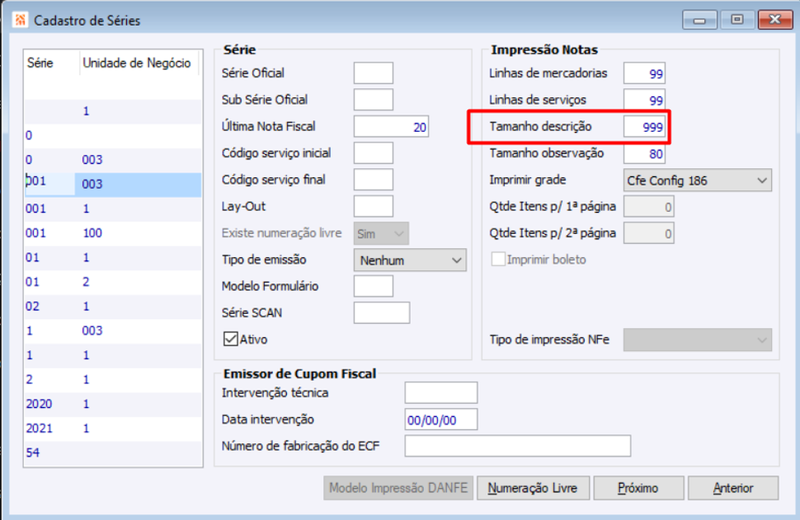Viewport: 800px width, 520px height.
Task: Select row Série 01 unit 2
Action: (113, 282)
